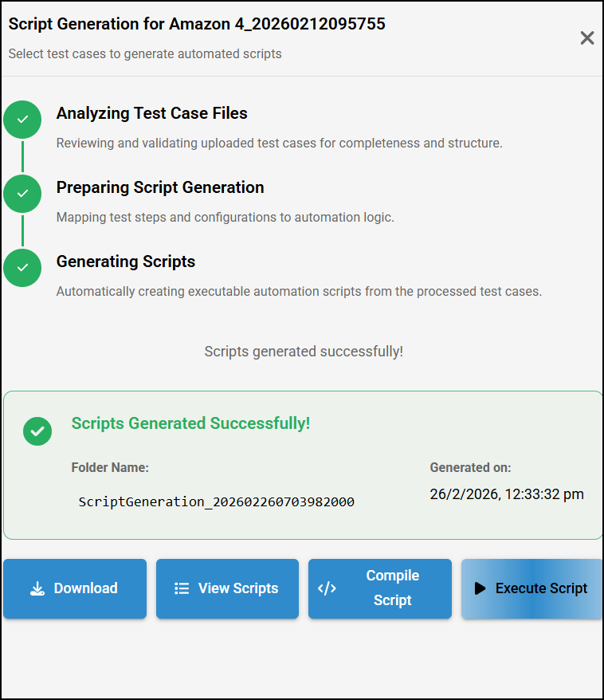This screenshot has height=700, width=604.
Task: Close the Script Generation dialog
Action: [x=587, y=37]
